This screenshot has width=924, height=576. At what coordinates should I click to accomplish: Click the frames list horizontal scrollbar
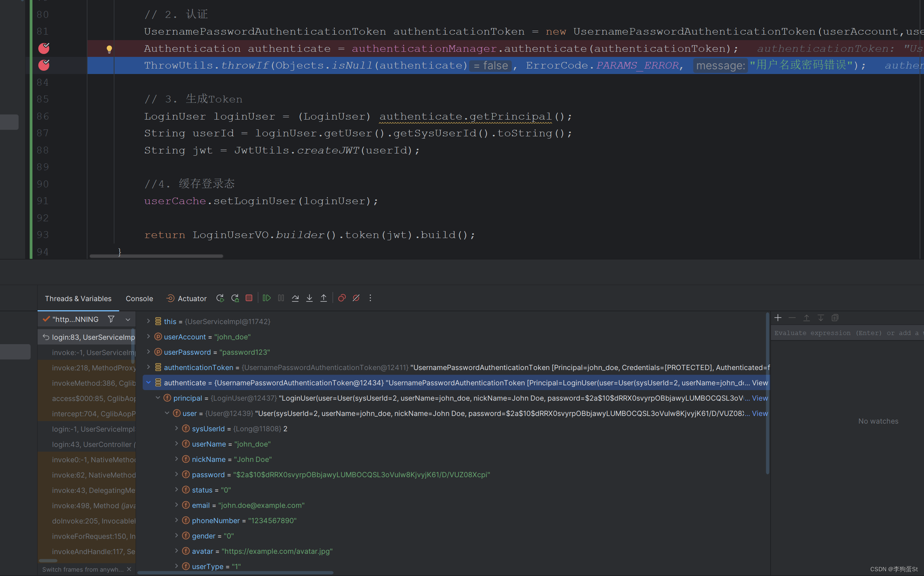pyautogui.click(x=48, y=561)
